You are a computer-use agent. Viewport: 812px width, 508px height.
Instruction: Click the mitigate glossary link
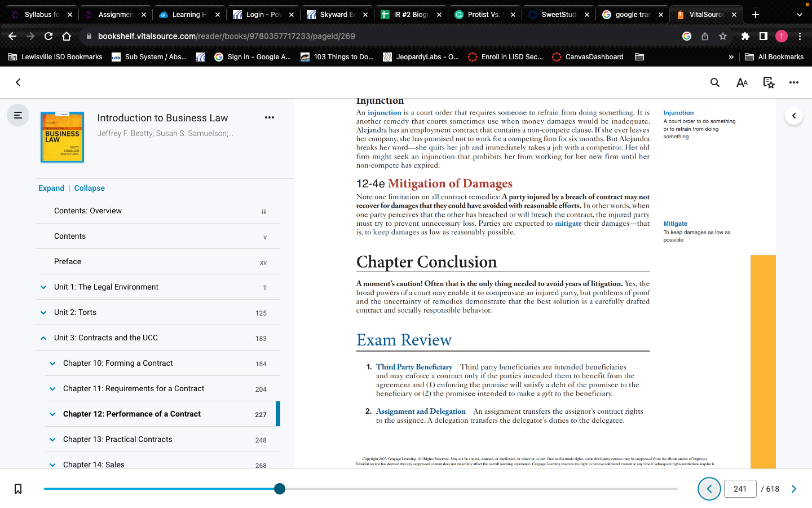click(568, 224)
